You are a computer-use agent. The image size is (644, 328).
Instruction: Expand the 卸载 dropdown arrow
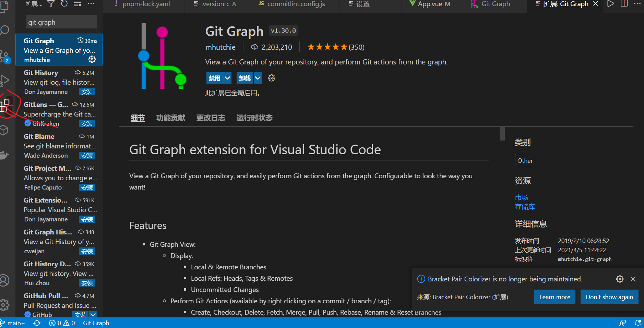(258, 78)
